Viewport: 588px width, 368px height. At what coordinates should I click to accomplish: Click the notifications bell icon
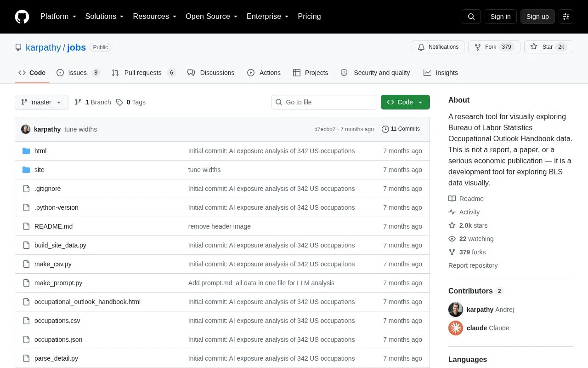[421, 47]
